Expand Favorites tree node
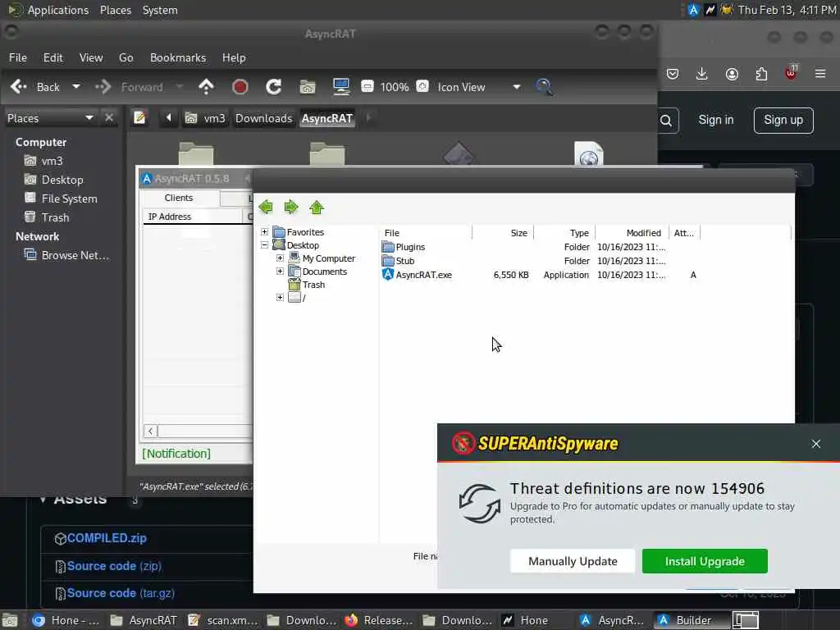 (x=265, y=231)
